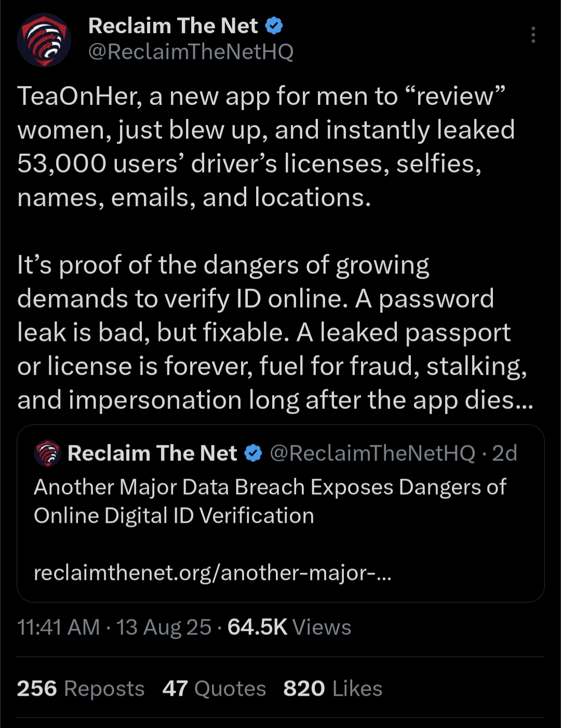Tap the 11:41 AM timestamp
561x728 pixels.
coord(58,627)
